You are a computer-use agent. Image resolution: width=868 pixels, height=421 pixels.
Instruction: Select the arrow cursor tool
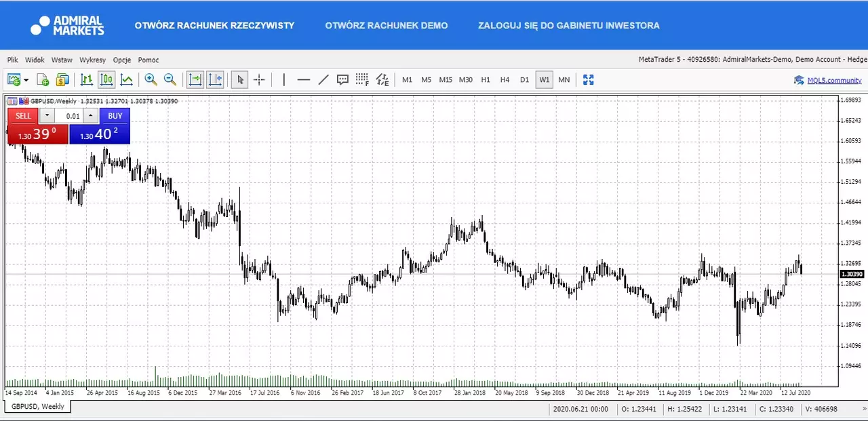point(239,79)
